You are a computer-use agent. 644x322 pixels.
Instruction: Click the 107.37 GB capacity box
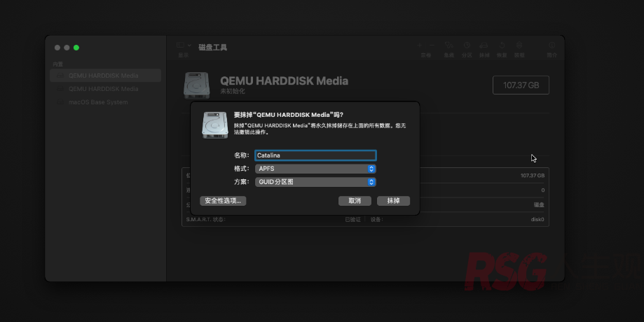tap(521, 85)
